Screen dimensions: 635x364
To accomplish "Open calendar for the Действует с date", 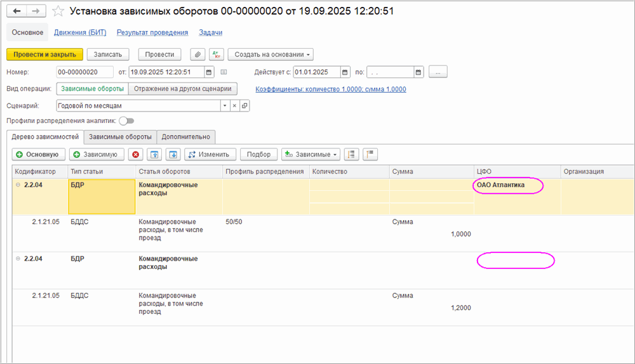I will [x=345, y=72].
